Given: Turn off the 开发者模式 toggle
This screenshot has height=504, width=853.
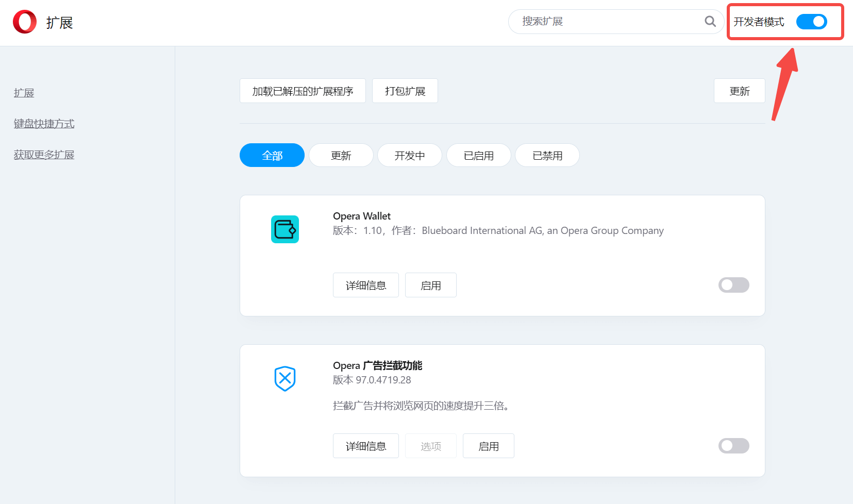Looking at the screenshot, I should (811, 22).
